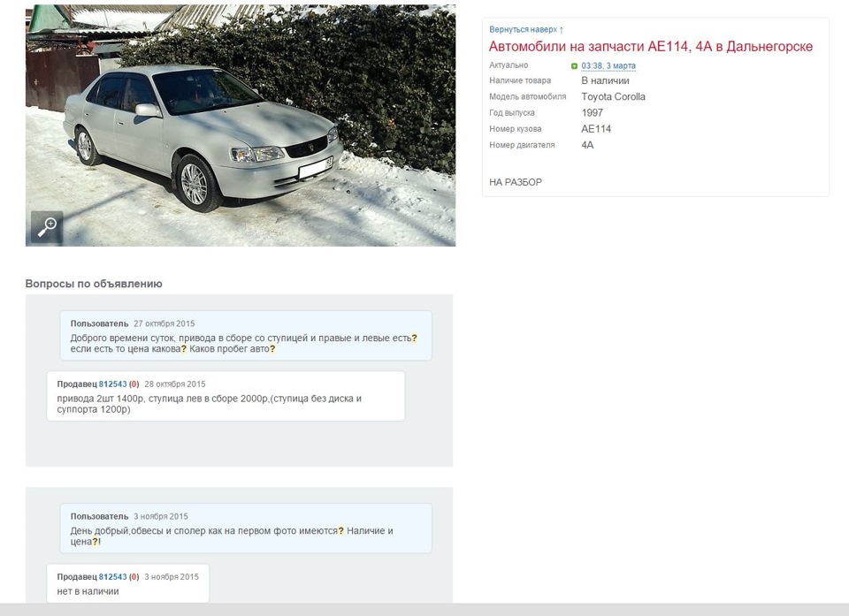Click the 'Вопросы по объявлению' heading
The width and height of the screenshot is (849, 616).
(94, 284)
